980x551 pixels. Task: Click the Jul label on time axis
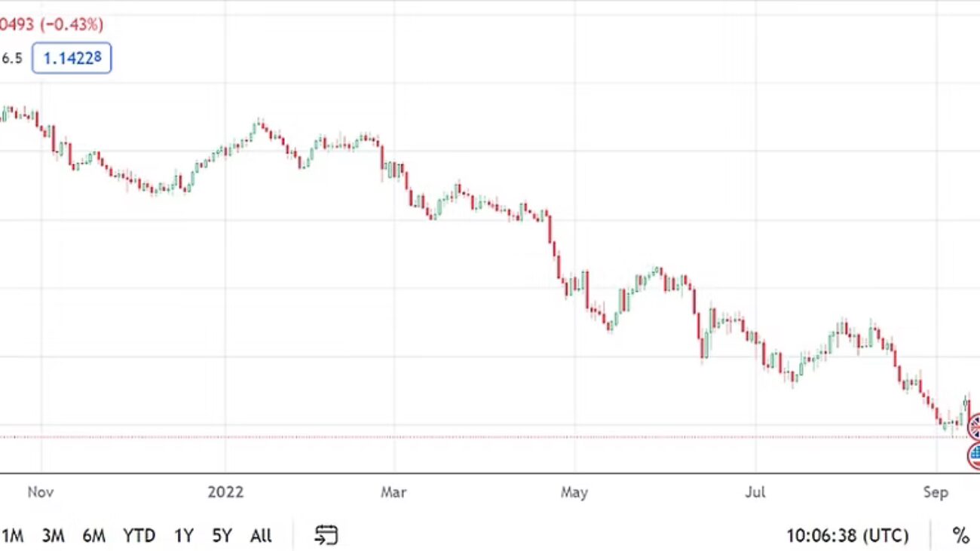point(755,492)
